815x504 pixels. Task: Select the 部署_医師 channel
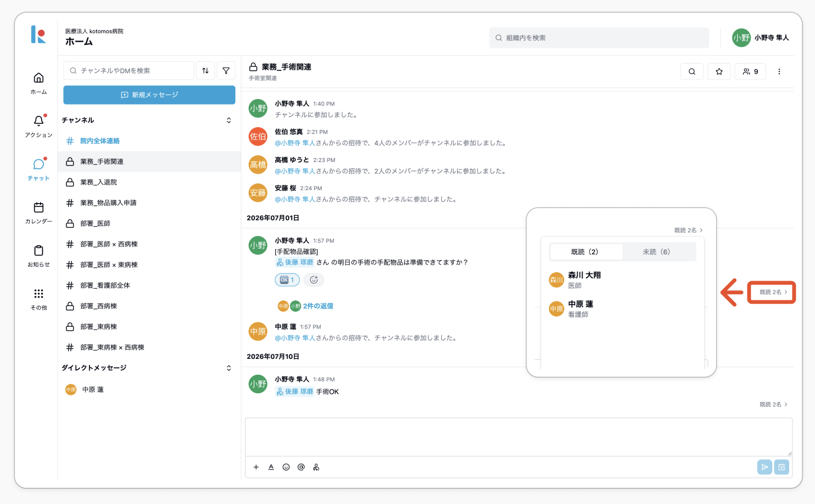(x=149, y=223)
